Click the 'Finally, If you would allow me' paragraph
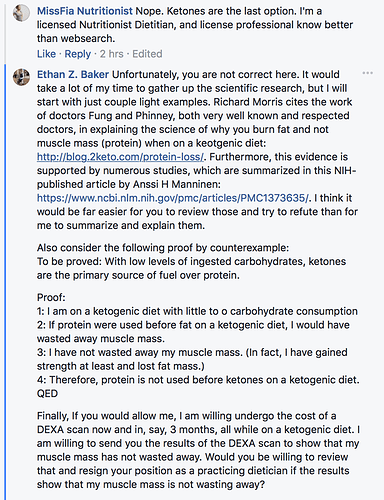The height and width of the screenshot is (500, 384). [x=199, y=450]
